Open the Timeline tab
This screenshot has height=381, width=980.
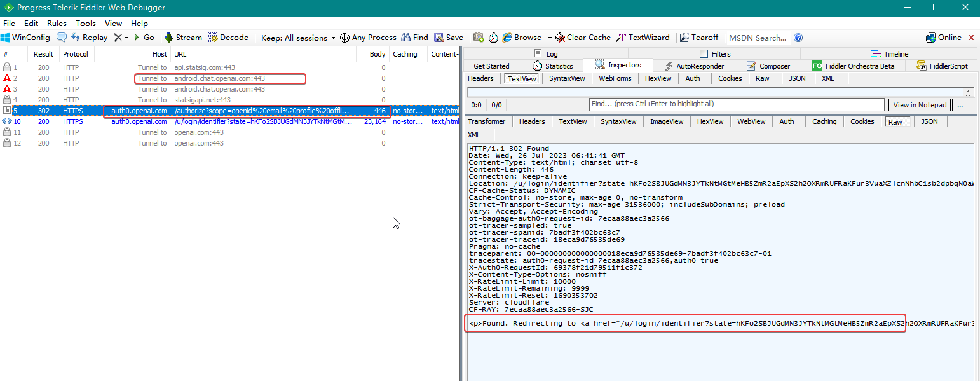(889, 54)
